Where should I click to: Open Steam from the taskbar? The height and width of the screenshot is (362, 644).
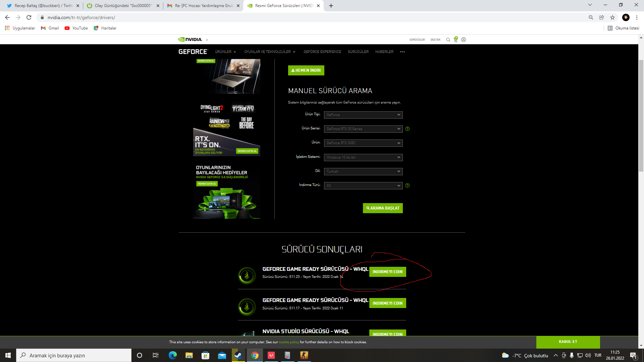238,355
